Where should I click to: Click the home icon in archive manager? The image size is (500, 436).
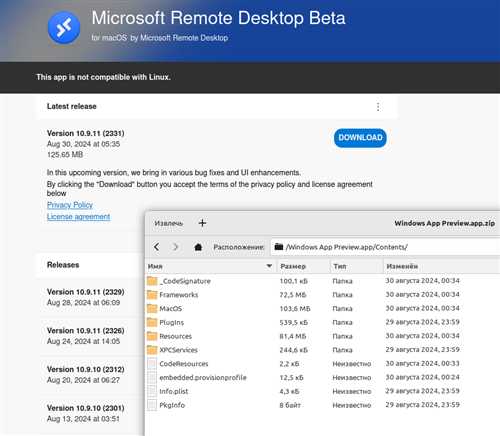click(198, 247)
